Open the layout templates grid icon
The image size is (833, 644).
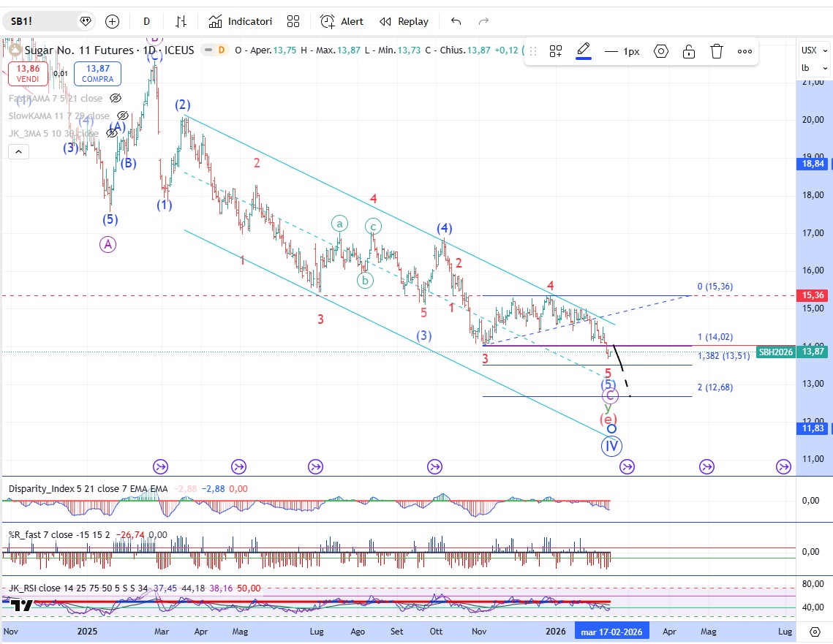click(293, 21)
